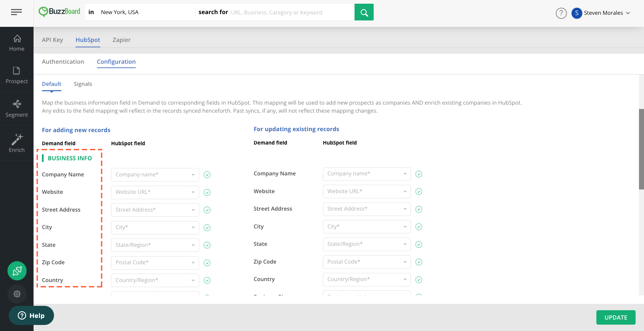Go to Home in sidebar
This screenshot has height=331, width=644.
[17, 43]
